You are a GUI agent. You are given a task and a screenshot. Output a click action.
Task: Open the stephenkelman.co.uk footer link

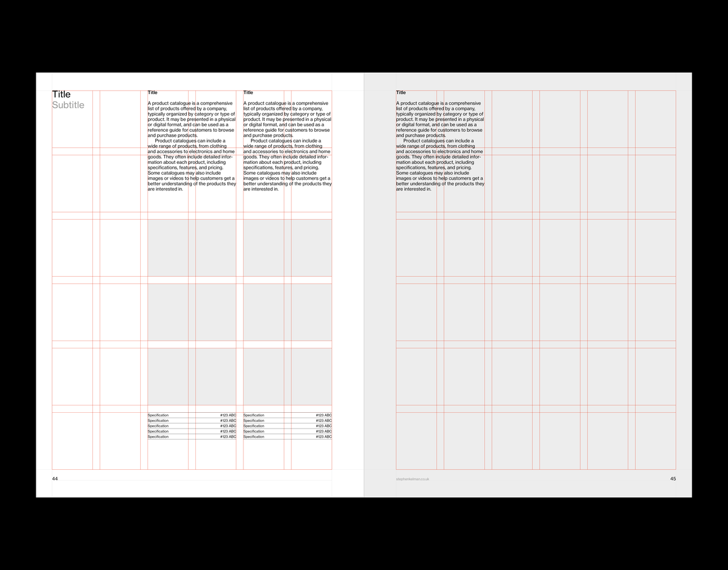click(x=413, y=479)
